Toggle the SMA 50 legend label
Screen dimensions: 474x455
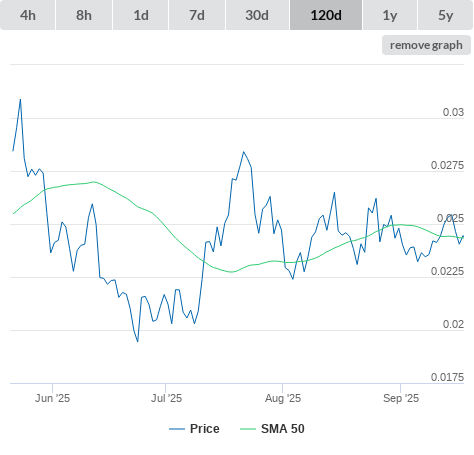click(283, 429)
